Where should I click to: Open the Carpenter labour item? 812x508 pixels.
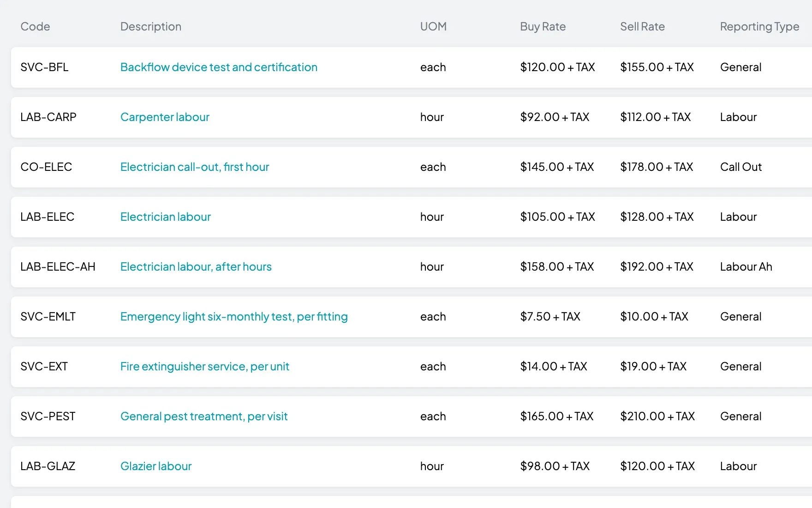pyautogui.click(x=165, y=117)
